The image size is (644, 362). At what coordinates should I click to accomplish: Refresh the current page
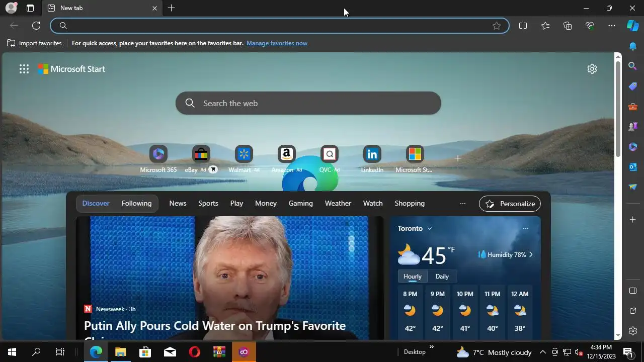36,26
